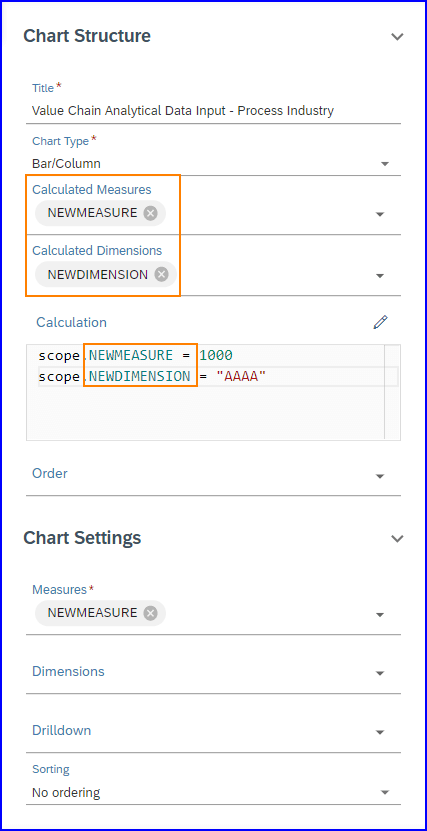Remove NEWMEASURE token from Measures field
The width and height of the screenshot is (427, 831).
(x=151, y=613)
